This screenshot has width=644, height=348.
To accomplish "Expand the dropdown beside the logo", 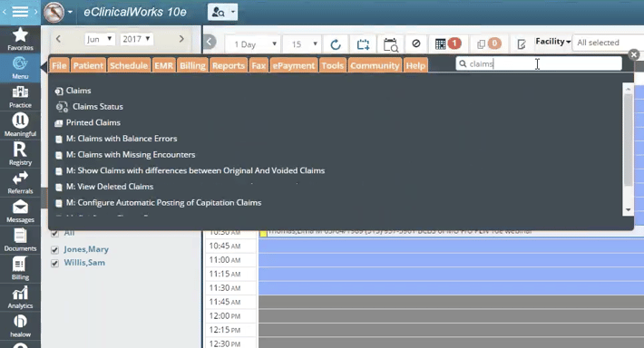I will click(x=70, y=12).
